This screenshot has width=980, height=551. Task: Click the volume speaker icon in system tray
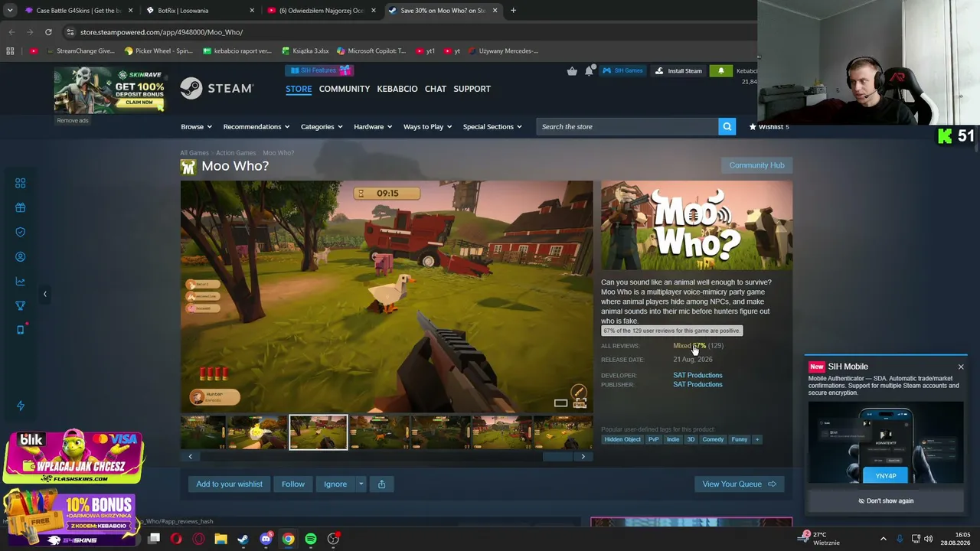[929, 539]
